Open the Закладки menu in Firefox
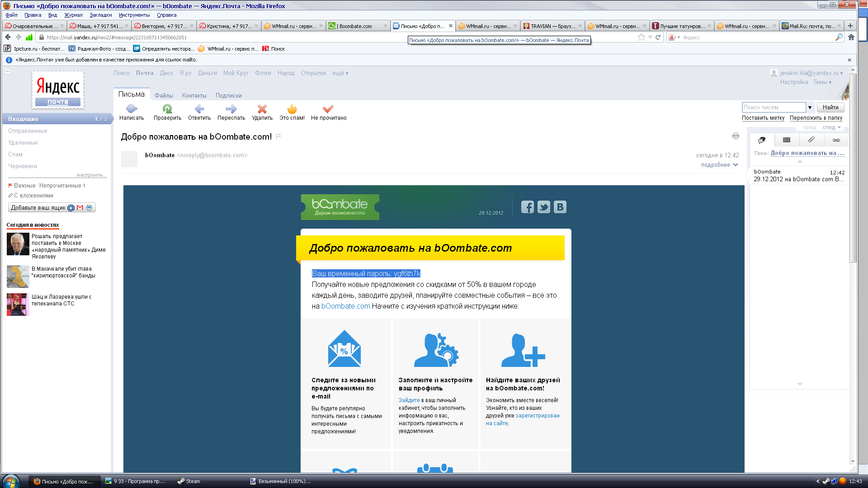The height and width of the screenshot is (488, 868). 100,15
